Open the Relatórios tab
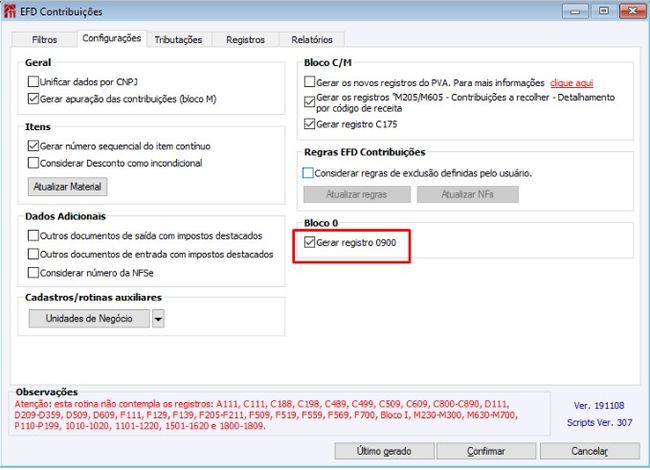Viewport: 650px width, 470px height. click(x=312, y=40)
